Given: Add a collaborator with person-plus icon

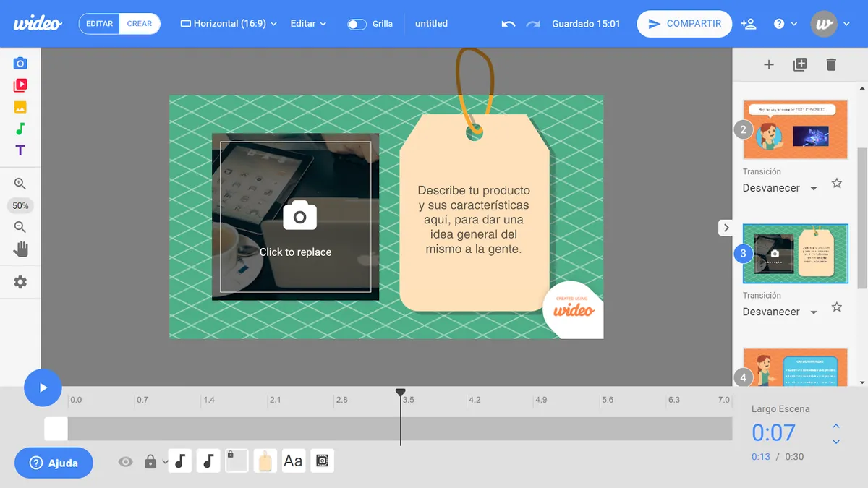Looking at the screenshot, I should [x=749, y=24].
